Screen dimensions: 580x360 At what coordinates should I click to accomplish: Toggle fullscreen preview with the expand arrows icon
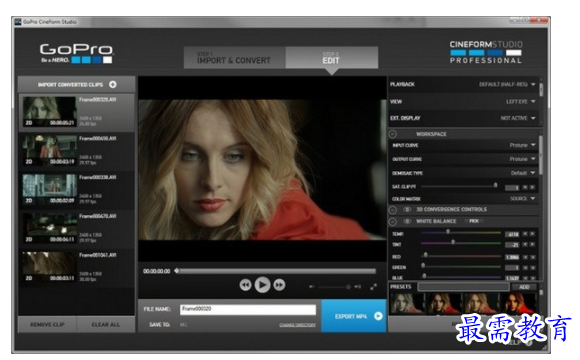tap(374, 287)
